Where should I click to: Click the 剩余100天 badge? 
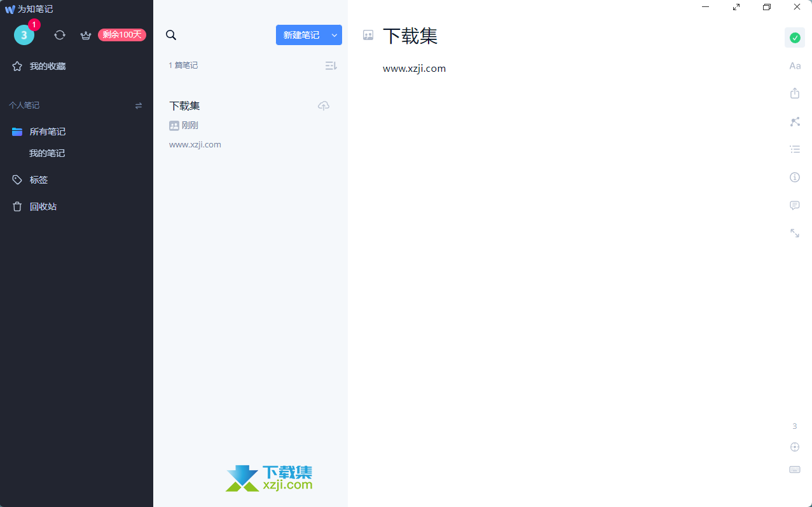click(x=122, y=35)
